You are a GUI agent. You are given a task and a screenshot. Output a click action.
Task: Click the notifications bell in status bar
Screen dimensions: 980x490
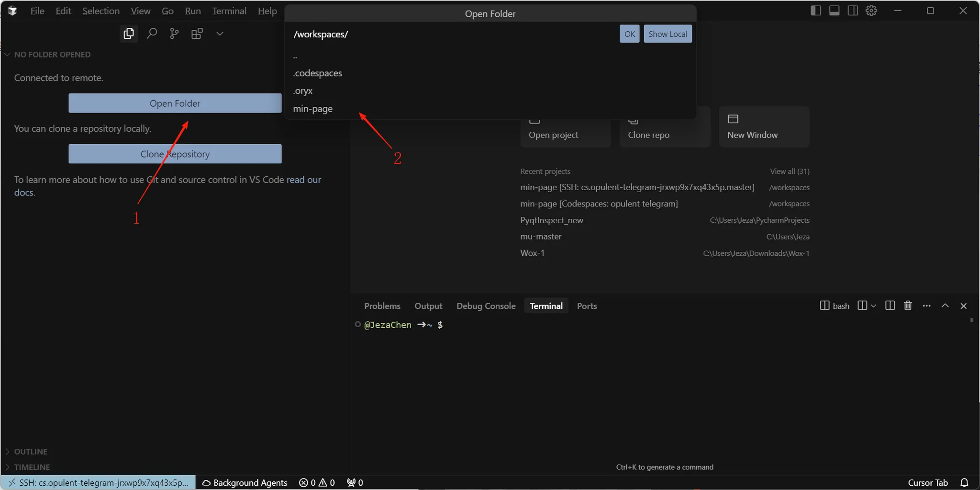[964, 482]
